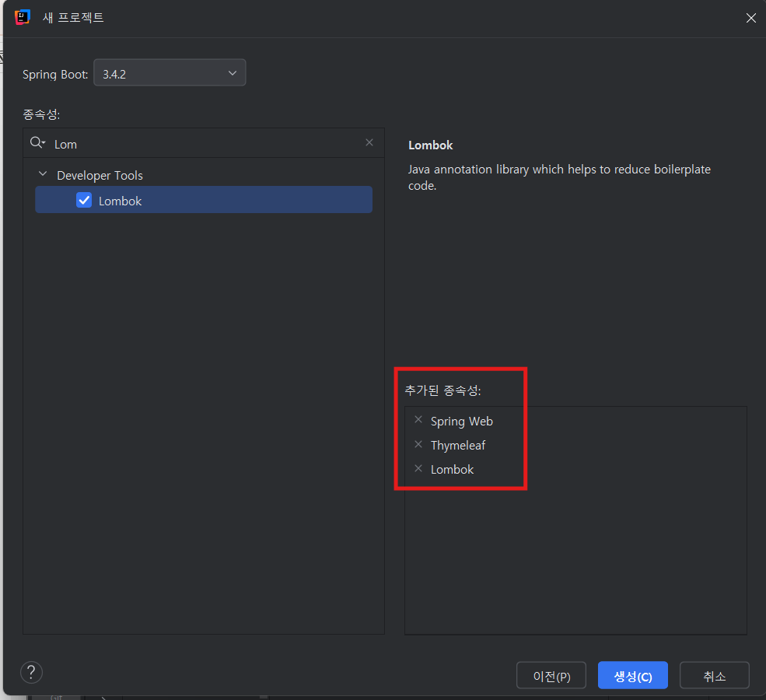The height and width of the screenshot is (700, 766).
Task: Focus the dependency search field
Action: click(x=204, y=143)
